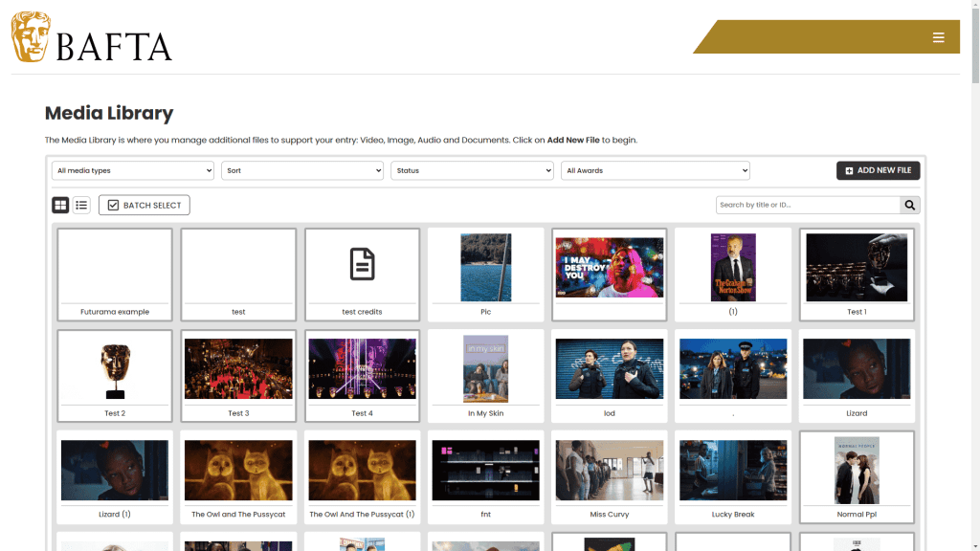Image resolution: width=980 pixels, height=551 pixels.
Task: Open the Miss Curvy thumbnail
Action: pos(610,471)
